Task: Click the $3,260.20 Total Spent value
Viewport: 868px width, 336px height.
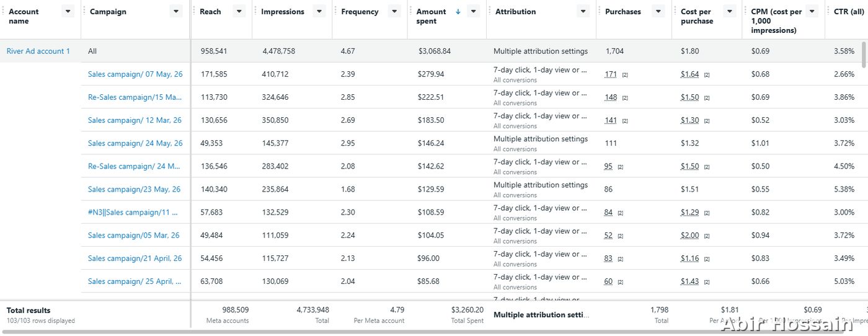Action: 467,309
